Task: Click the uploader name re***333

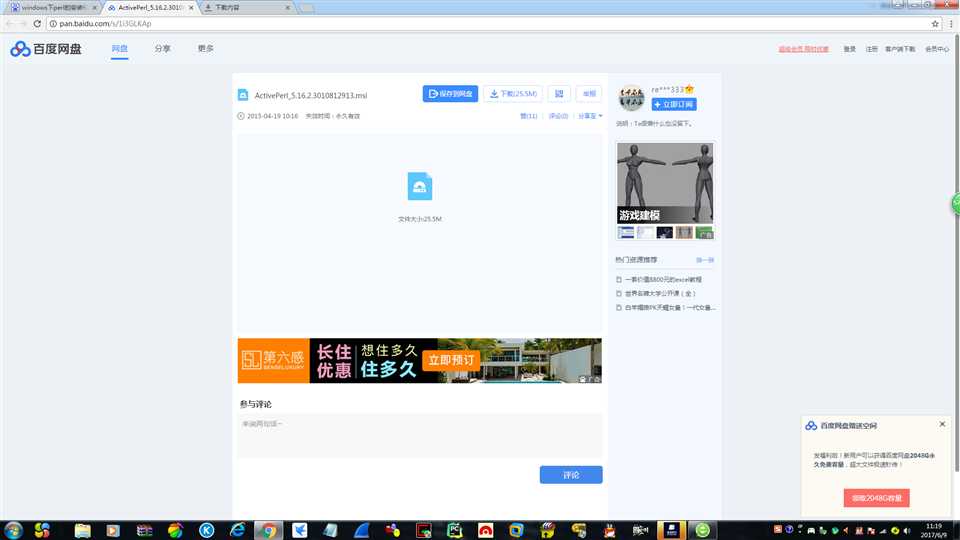Action: [x=667, y=89]
